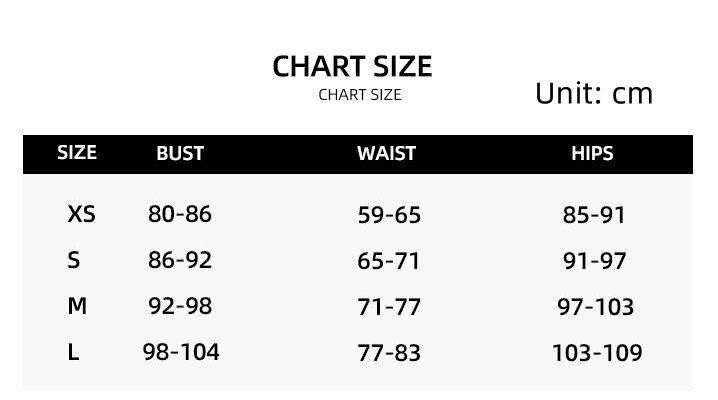
Task: Click the XS size row label
Action: 81,214
